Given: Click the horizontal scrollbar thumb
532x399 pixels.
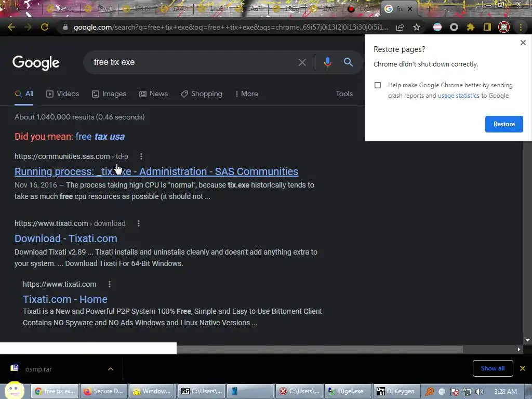Looking at the screenshot, I should point(320,349).
